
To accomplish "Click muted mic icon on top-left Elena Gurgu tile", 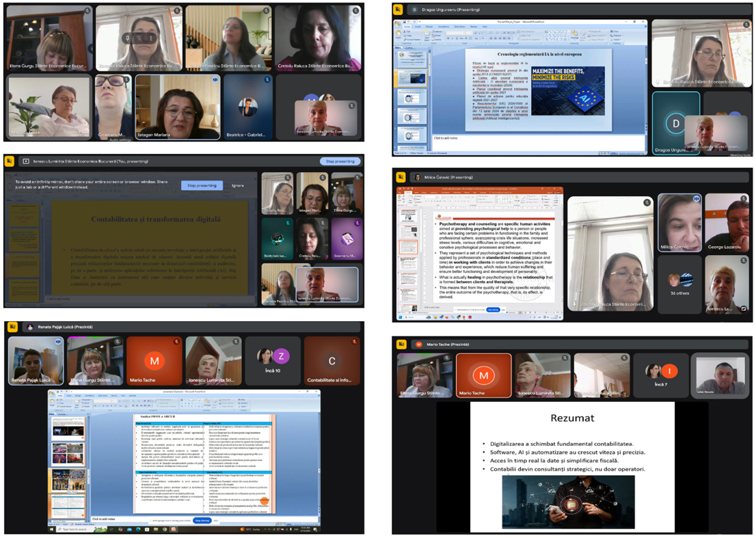I will pyautogui.click(x=87, y=10).
